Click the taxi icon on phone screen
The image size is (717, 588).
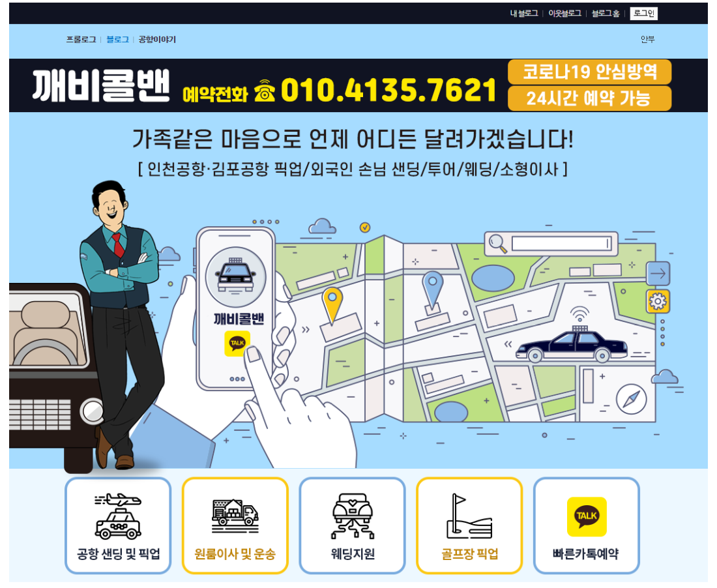[x=235, y=277]
